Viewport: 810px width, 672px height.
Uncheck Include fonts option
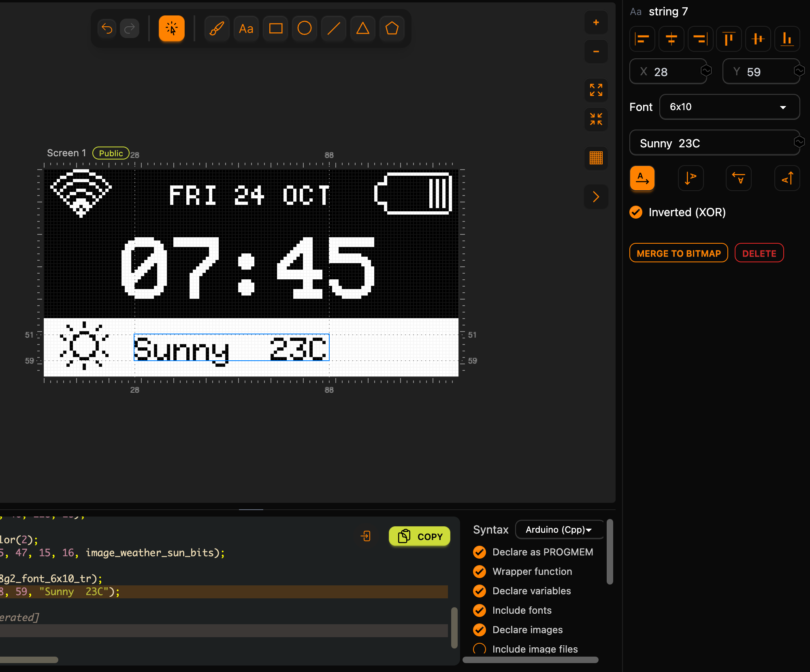click(x=480, y=610)
